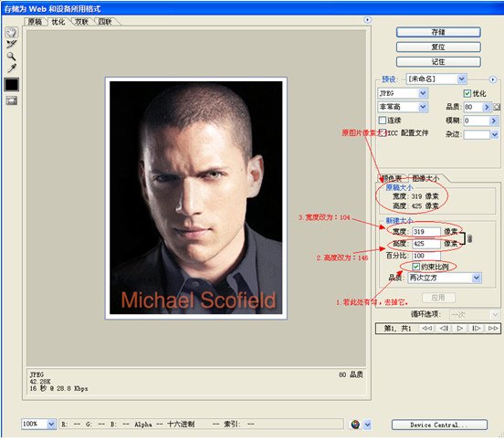This screenshot has height=441, width=504.
Task: Open the 模糊 blur slider arrow
Action: click(493, 121)
